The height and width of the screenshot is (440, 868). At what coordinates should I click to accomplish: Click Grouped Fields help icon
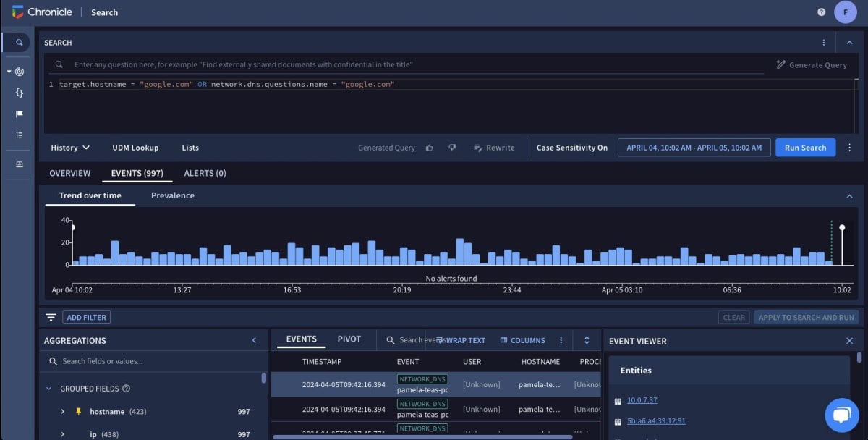point(127,389)
